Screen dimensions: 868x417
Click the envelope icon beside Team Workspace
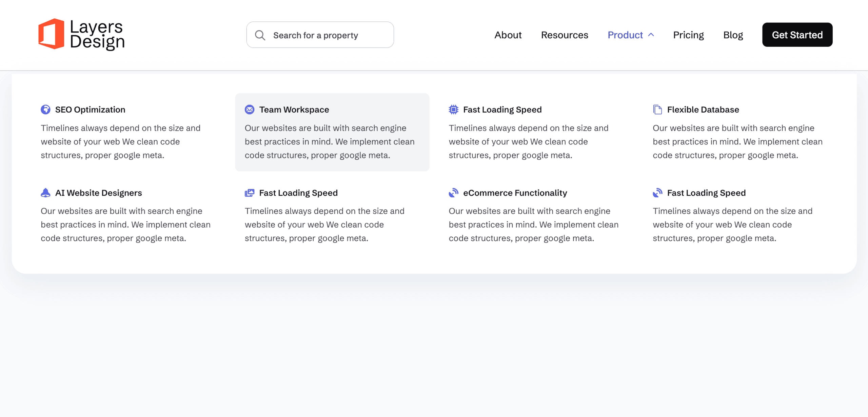tap(250, 110)
